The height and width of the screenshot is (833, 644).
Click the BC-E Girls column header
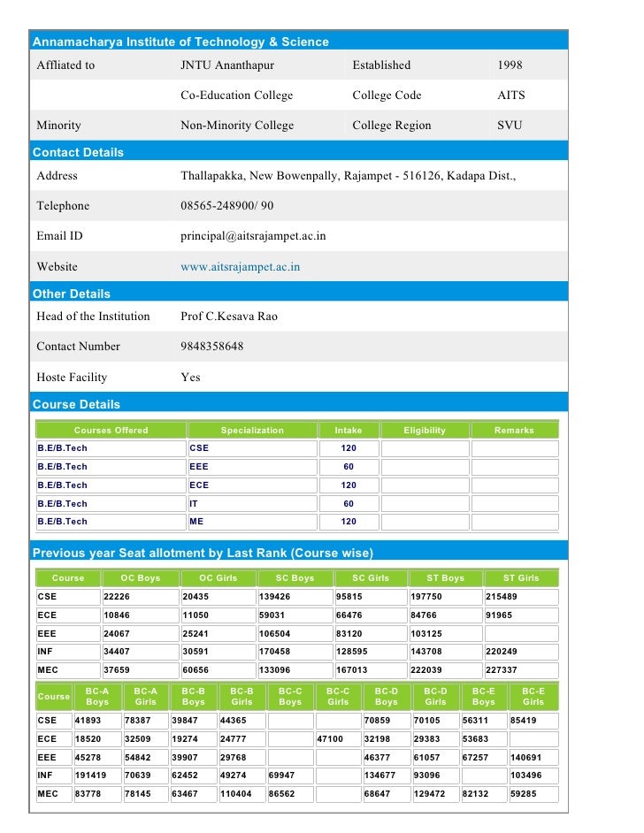[533, 697]
